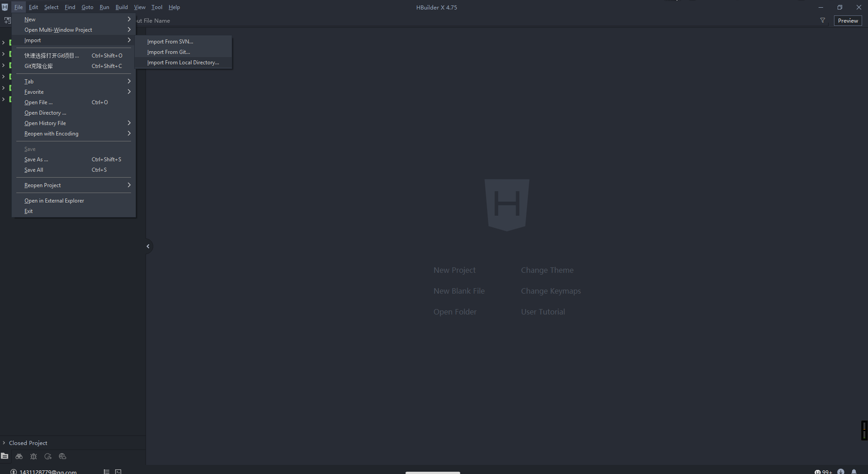The image size is (868, 474).
Task: Click the Change Keymaps link
Action: coord(551,291)
